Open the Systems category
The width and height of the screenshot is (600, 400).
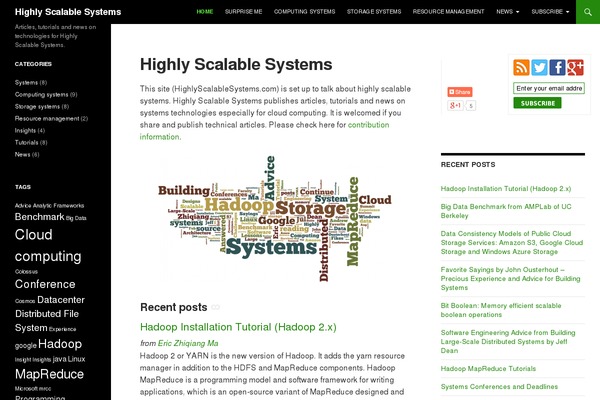tap(26, 82)
